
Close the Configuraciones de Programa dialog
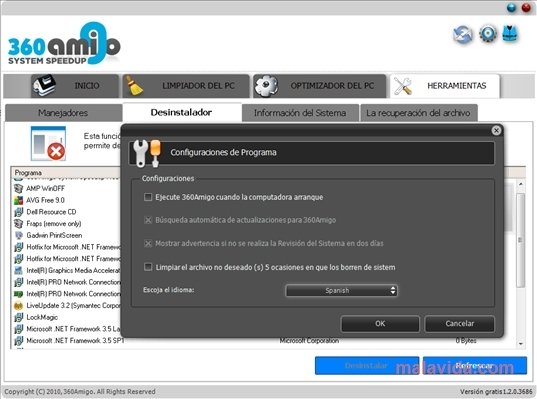click(496, 130)
